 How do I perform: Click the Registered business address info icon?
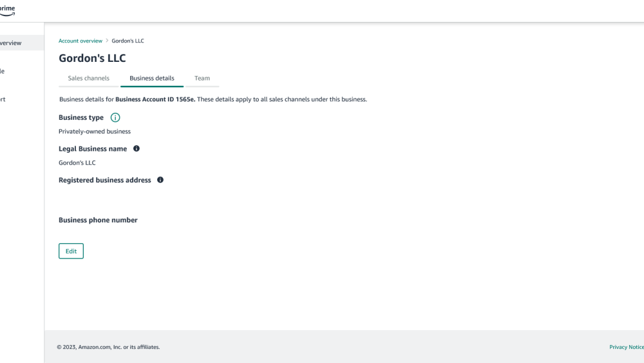click(x=160, y=180)
